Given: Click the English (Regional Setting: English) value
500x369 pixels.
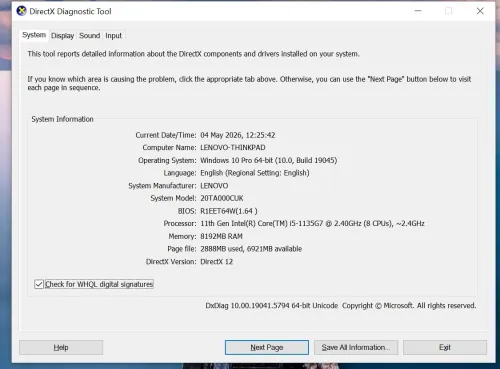Looking at the screenshot, I should tap(255, 173).
